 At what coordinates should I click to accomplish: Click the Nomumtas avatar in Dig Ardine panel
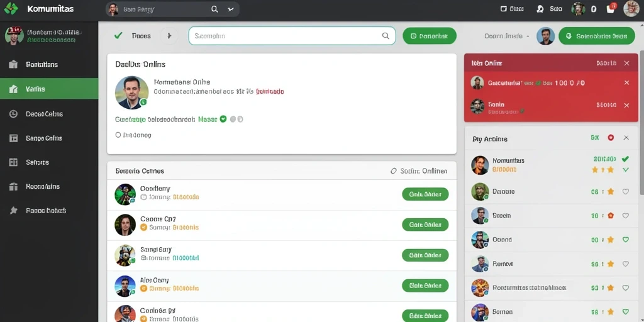480,165
